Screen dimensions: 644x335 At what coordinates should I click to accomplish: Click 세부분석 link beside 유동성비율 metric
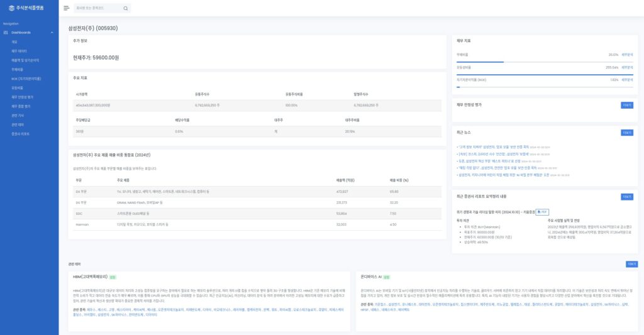coord(627,67)
